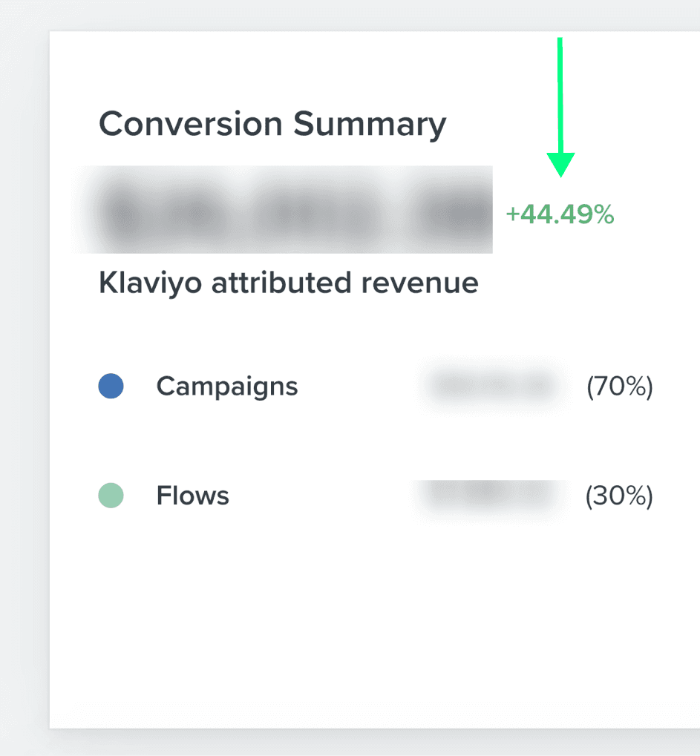Click the Klaviyo attributed revenue label
The image size is (700, 756).
[x=289, y=283]
